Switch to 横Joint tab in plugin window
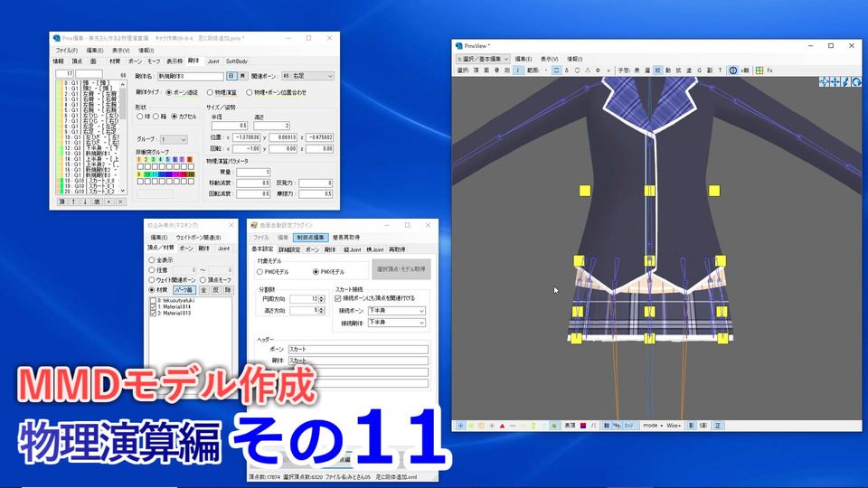 [x=374, y=249]
